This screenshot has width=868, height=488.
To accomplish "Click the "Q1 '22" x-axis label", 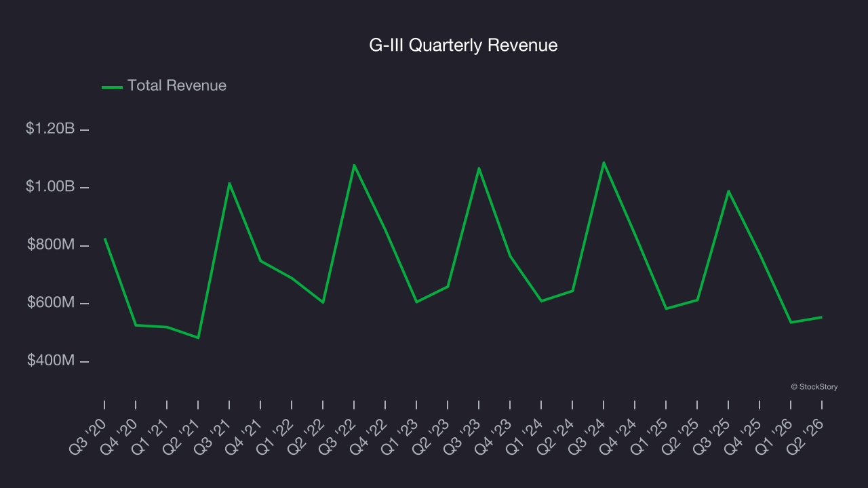I will (277, 437).
